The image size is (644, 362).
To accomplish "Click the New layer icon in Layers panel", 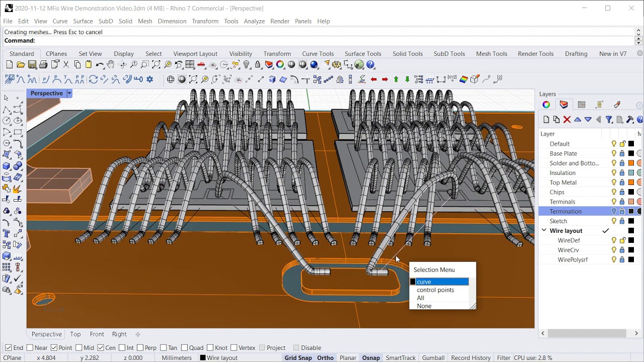I will 546,120.
